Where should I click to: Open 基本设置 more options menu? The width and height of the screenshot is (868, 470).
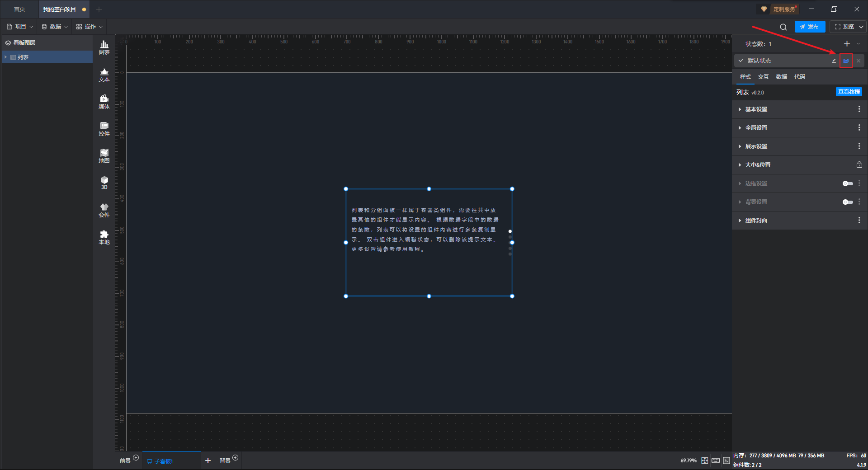click(859, 109)
